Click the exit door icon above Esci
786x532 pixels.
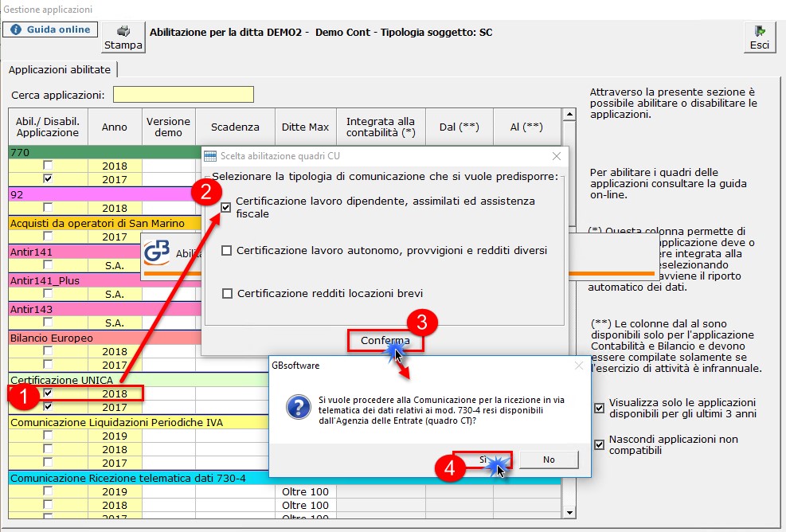coord(760,31)
